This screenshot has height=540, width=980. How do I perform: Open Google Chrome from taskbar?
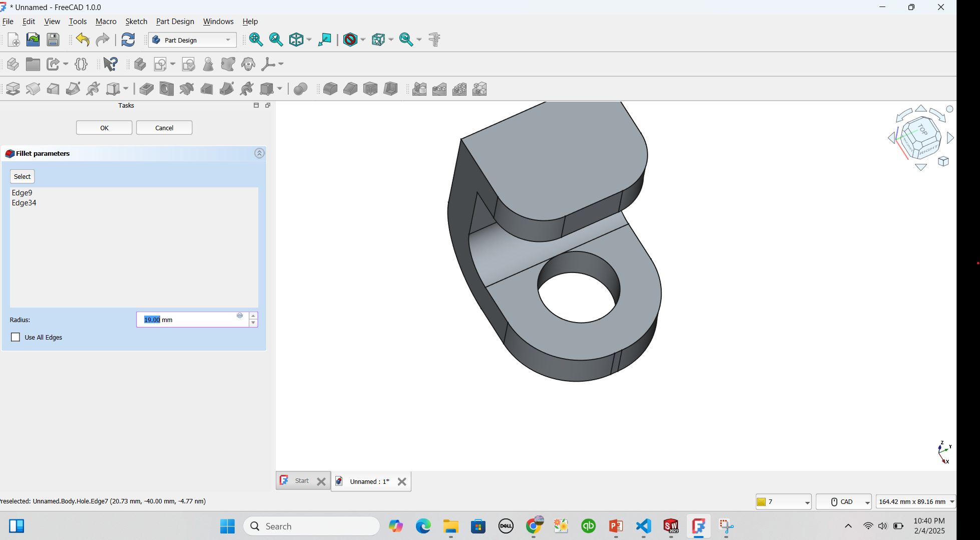534,526
